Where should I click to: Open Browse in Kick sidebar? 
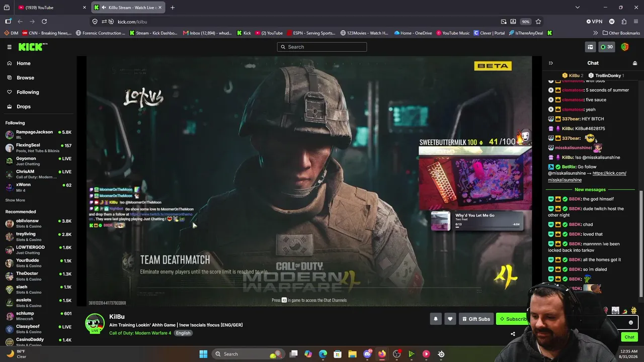point(25,78)
